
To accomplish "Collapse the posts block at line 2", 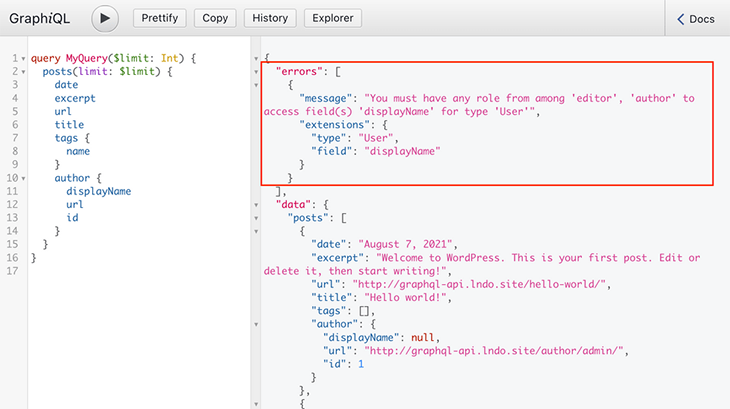I will 23,72.
